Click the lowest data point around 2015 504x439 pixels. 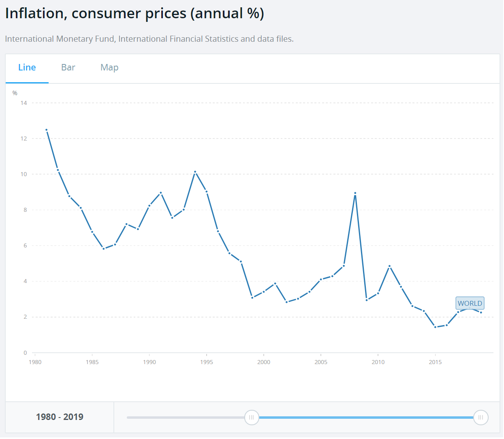[436, 326]
